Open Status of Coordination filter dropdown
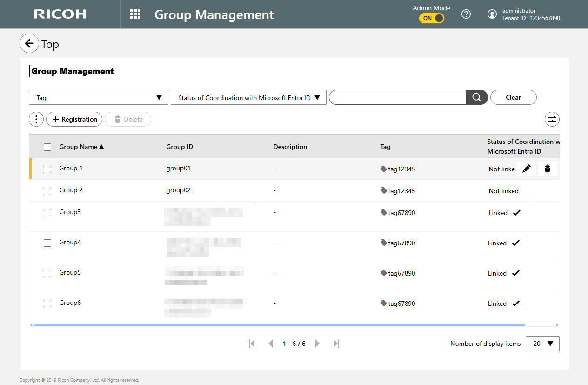The image size is (588, 385). coord(248,98)
